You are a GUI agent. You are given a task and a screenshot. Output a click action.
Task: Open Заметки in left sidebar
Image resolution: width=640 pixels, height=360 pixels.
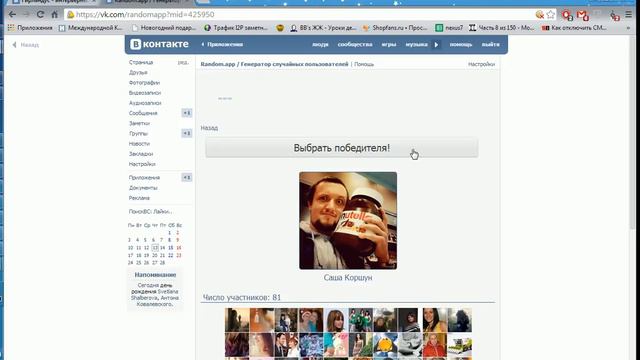click(x=140, y=123)
